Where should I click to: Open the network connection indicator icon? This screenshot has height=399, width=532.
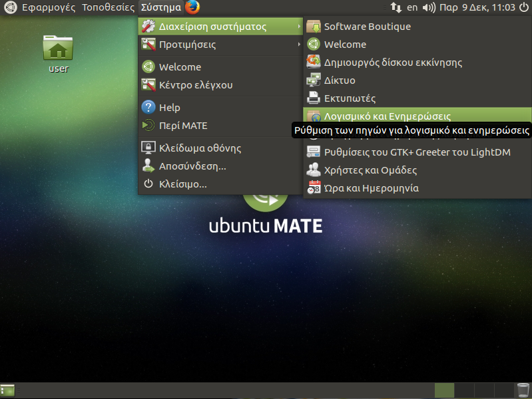click(396, 8)
